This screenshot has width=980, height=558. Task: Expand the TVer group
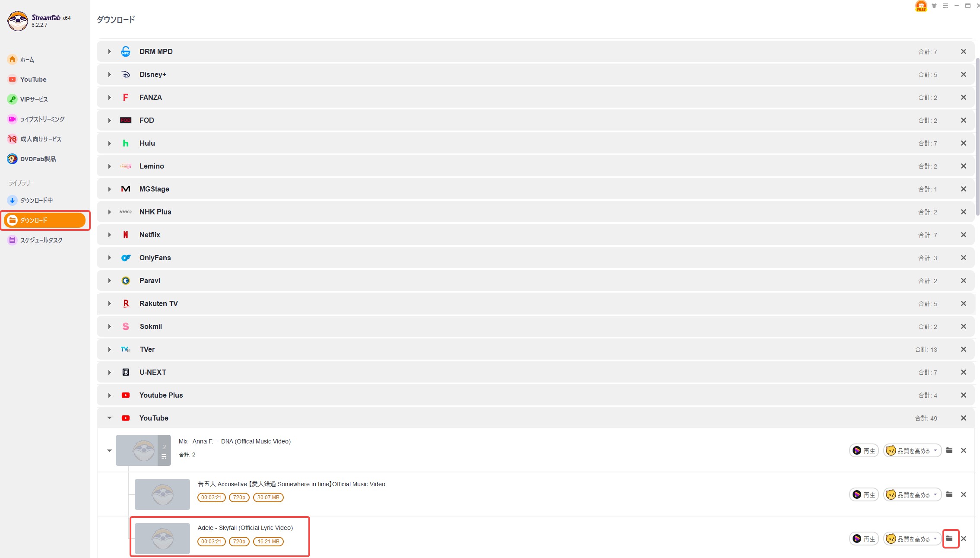(110, 350)
